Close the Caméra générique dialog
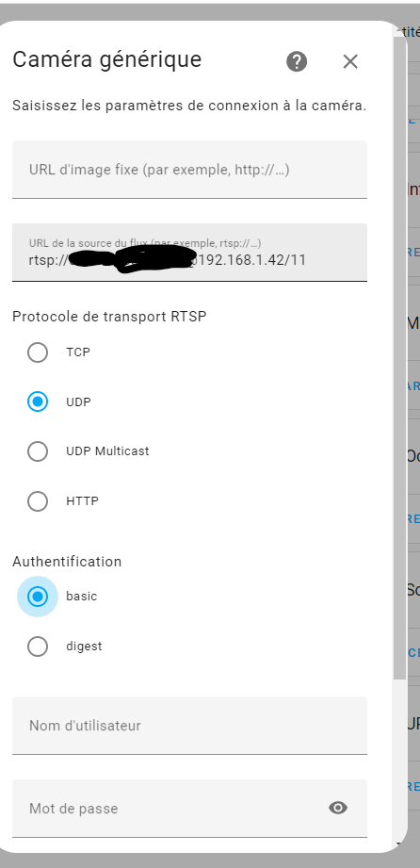 (x=350, y=61)
